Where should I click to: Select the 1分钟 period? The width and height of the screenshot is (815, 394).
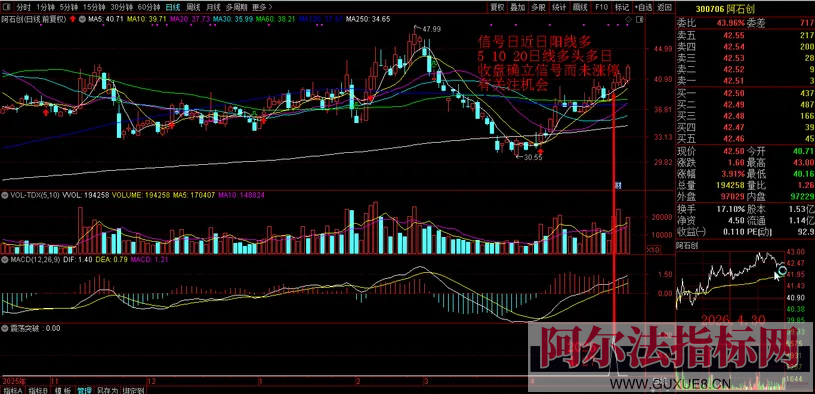click(45, 7)
